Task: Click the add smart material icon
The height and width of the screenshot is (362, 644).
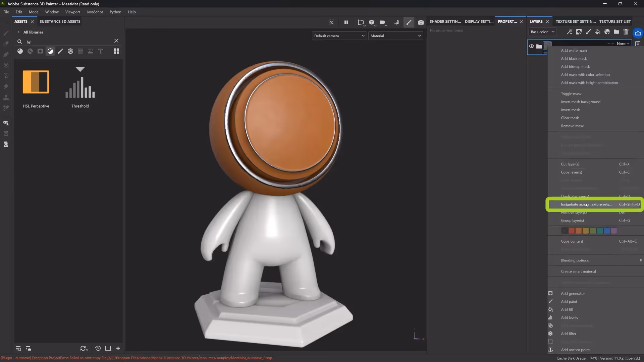Action: (x=607, y=32)
